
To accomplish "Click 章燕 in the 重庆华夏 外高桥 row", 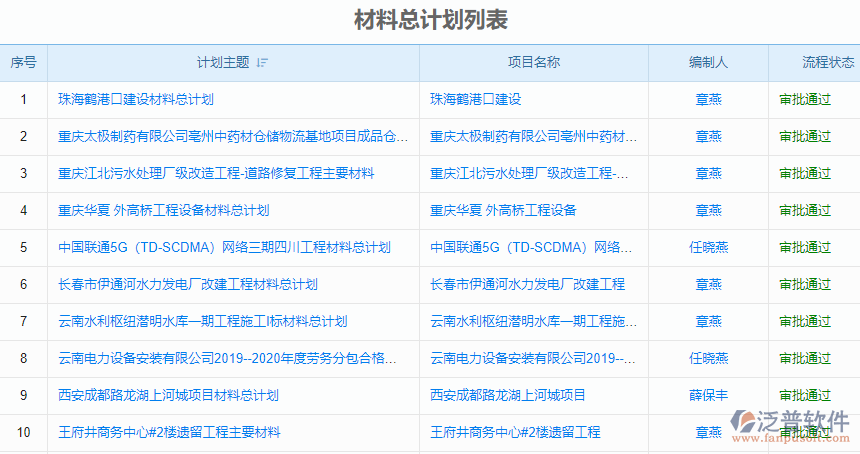I will click(709, 211).
